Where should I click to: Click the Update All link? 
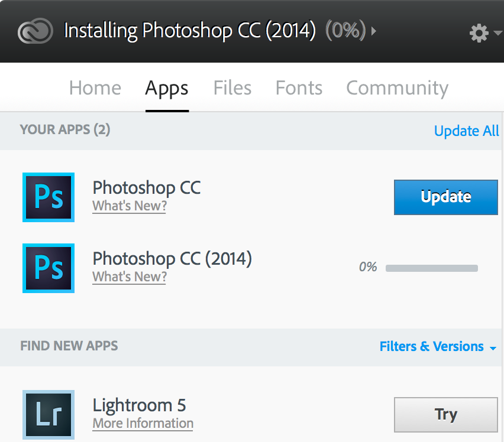(x=466, y=131)
